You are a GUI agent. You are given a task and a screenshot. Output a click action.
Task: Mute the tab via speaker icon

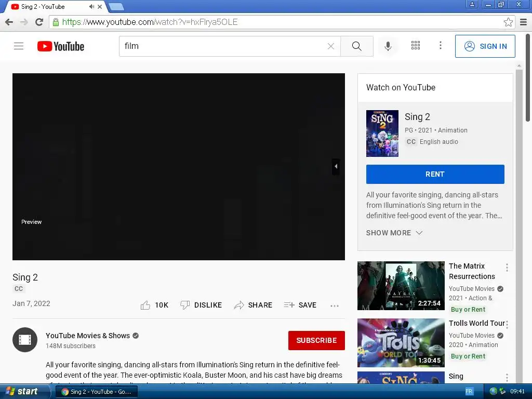91,6
